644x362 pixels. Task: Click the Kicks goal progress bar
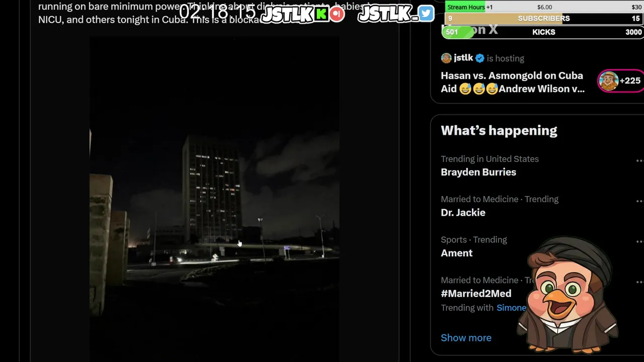point(543,32)
